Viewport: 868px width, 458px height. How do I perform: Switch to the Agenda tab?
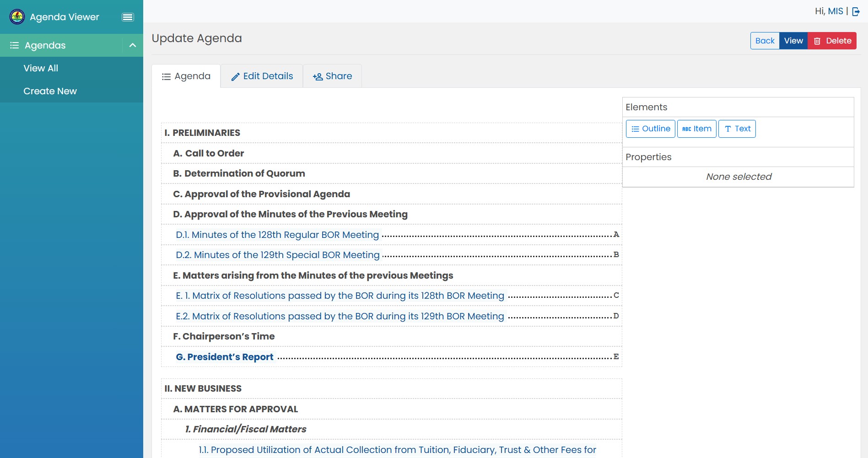[186, 76]
